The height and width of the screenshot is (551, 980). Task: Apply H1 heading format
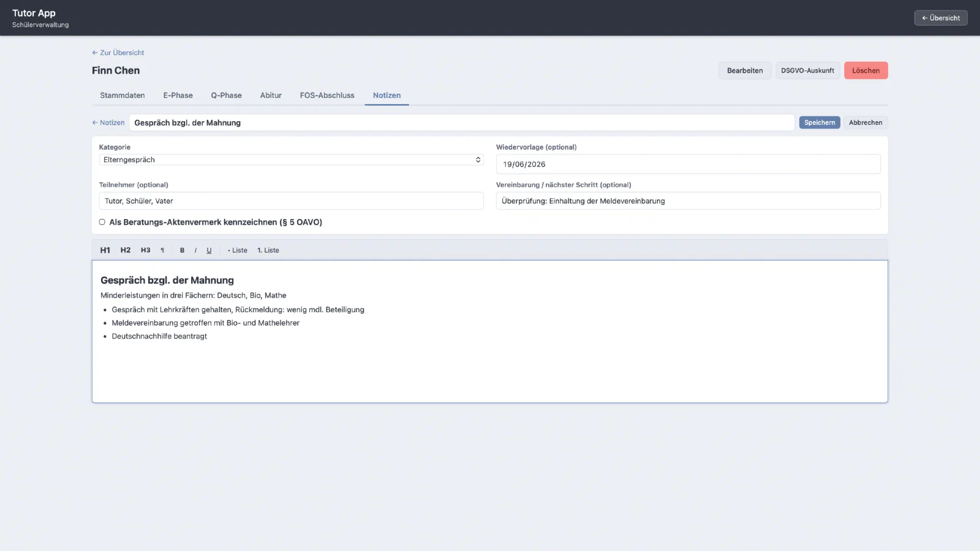click(105, 250)
